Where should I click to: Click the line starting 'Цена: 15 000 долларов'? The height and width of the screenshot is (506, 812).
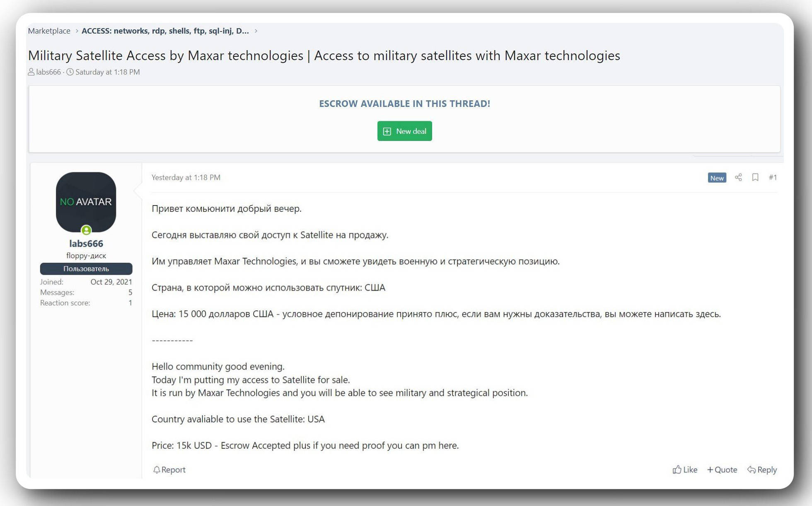(x=436, y=314)
